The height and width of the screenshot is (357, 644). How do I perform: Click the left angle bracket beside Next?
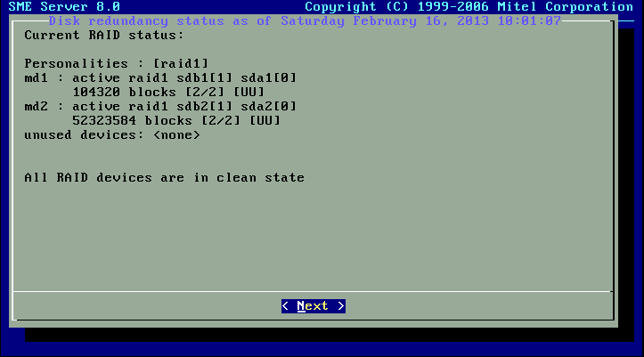click(x=285, y=306)
